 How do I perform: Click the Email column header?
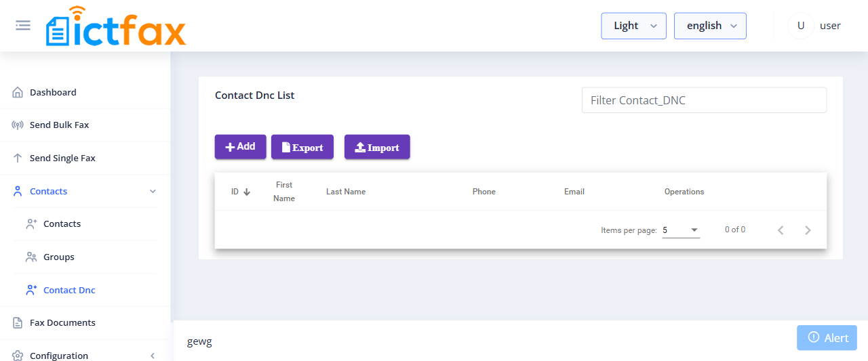574,192
